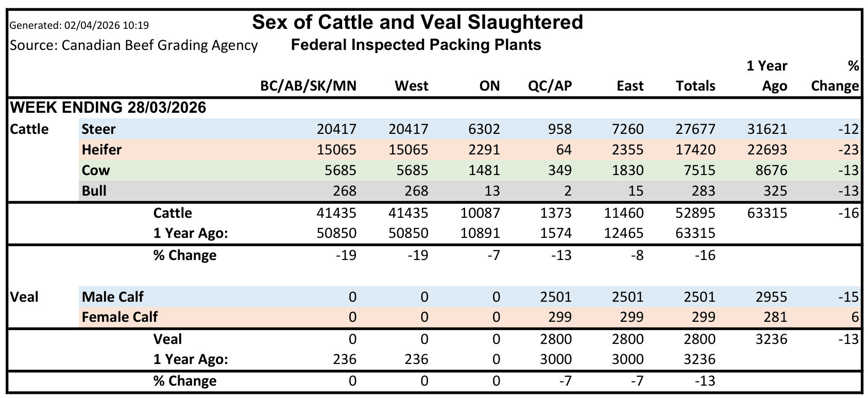
Task: Click the Cattle total value 52895
Action: pyautogui.click(x=695, y=213)
